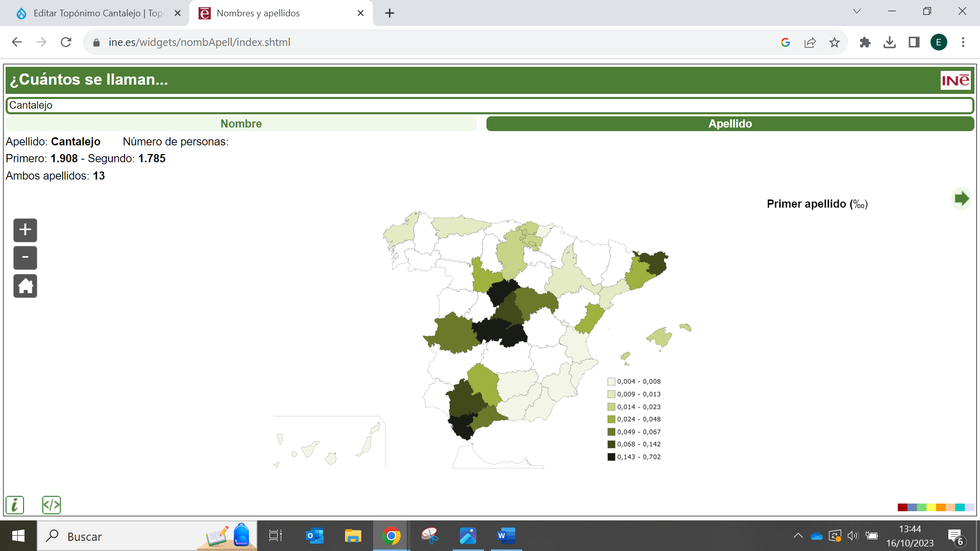Pick the teal color swatch
The image size is (980, 551).
coord(960,507)
